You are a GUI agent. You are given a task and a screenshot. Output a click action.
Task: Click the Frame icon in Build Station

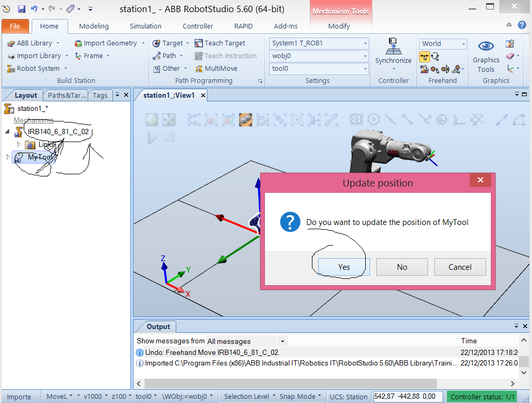[x=78, y=55]
